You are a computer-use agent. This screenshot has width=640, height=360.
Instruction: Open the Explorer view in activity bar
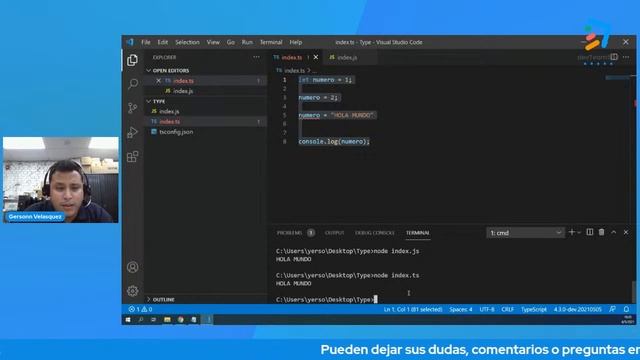[132, 60]
